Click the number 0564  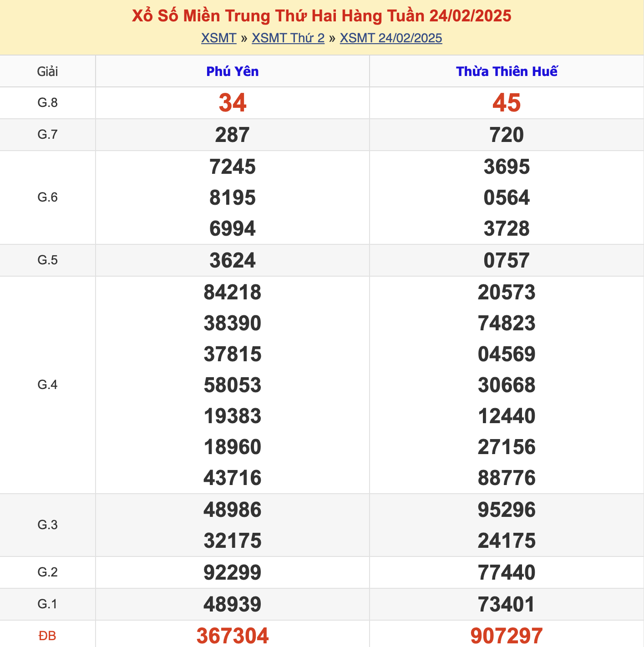pos(507,197)
